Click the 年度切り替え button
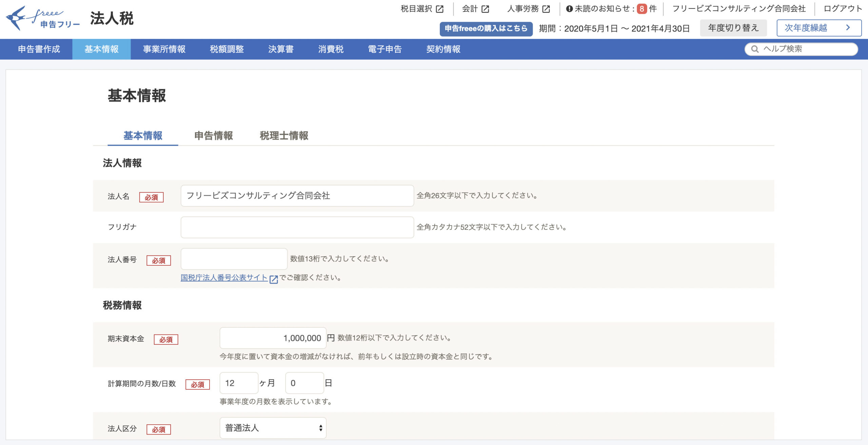The image size is (868, 445). click(733, 28)
